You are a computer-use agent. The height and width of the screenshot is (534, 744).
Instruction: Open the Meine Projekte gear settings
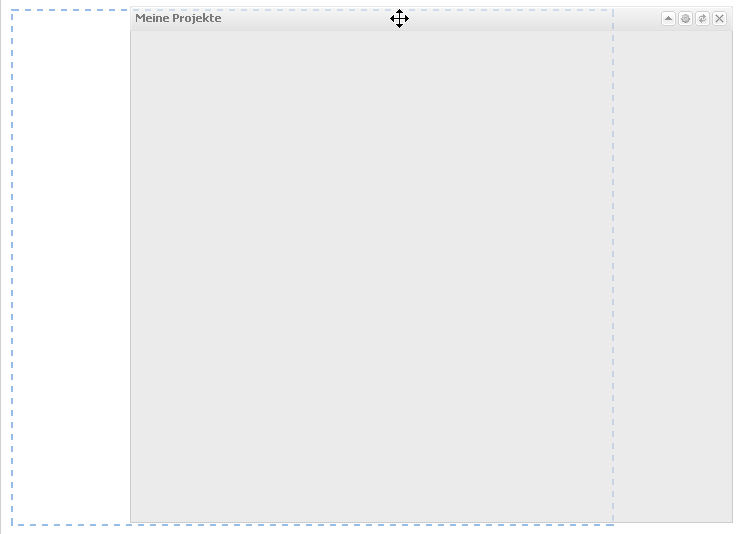click(x=685, y=19)
